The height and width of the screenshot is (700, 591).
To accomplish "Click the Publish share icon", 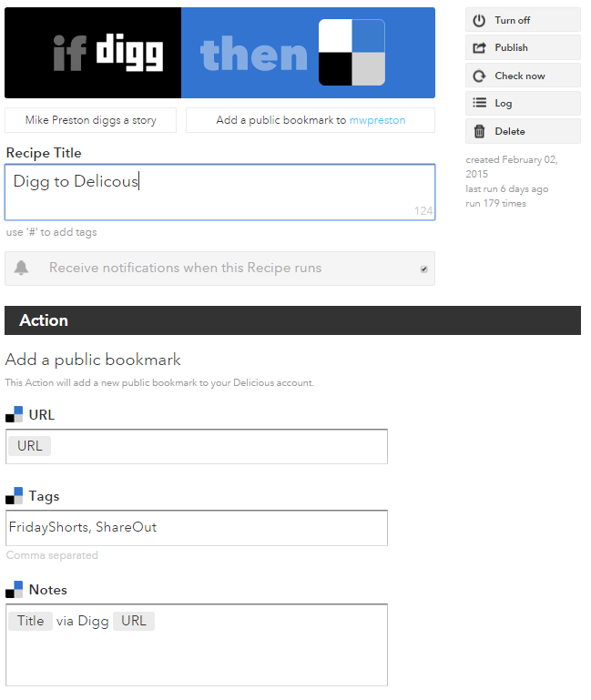I will (x=479, y=47).
